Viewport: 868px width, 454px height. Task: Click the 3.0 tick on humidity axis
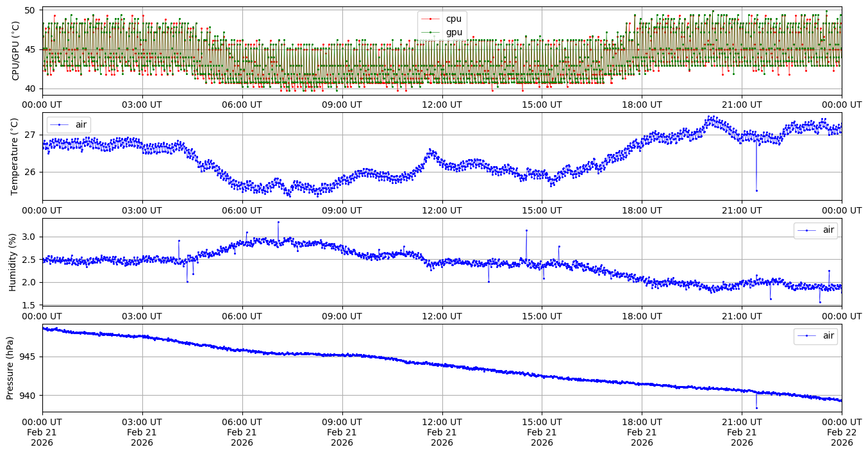(x=29, y=237)
